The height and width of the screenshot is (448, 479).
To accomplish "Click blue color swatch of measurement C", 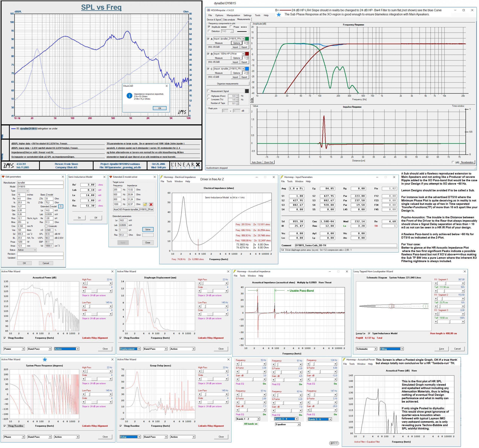I will tap(247, 69).
